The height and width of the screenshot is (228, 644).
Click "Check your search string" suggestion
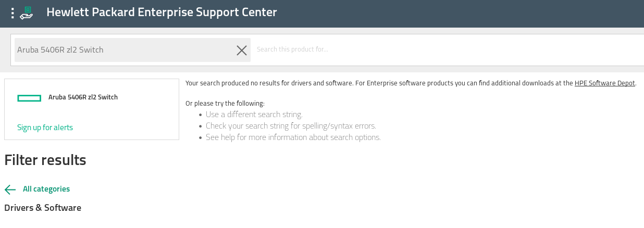coord(291,126)
